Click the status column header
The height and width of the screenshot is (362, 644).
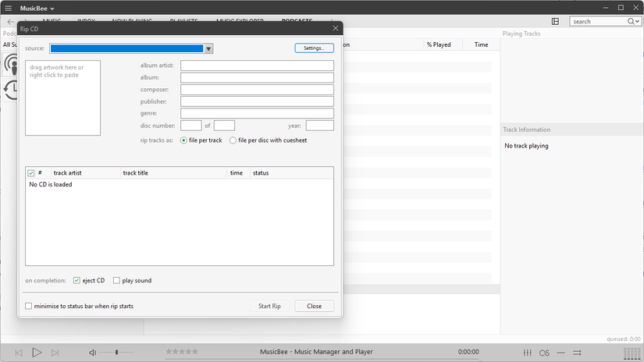[292, 172]
